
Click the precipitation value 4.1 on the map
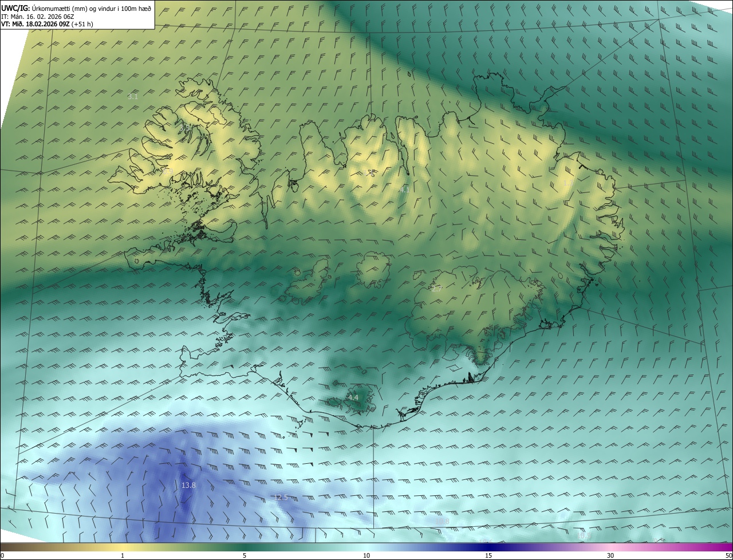pyautogui.click(x=404, y=189)
